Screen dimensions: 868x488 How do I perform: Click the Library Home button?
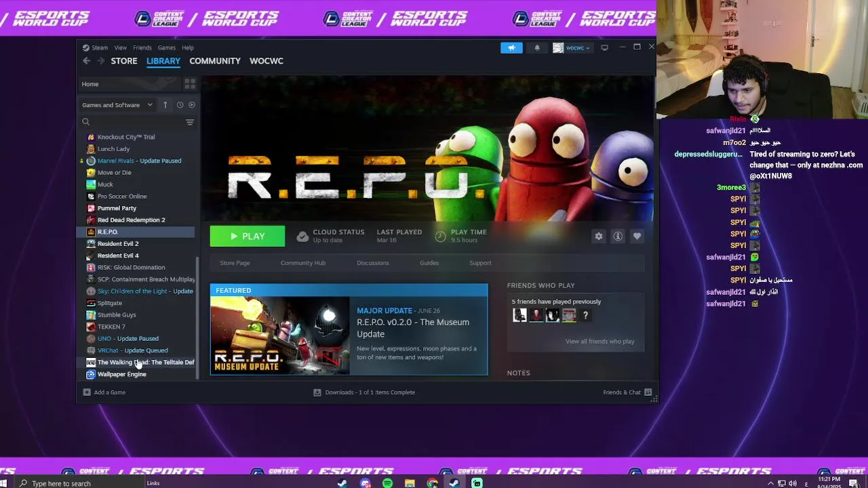pos(130,84)
